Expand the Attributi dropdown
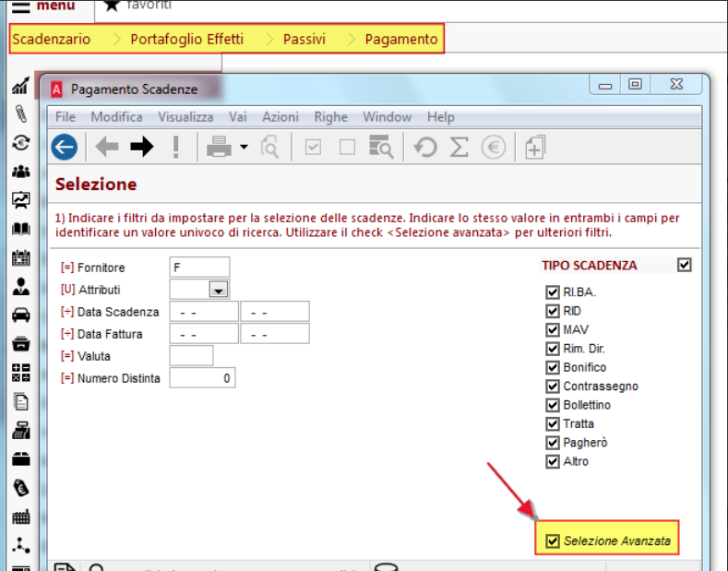 218,290
